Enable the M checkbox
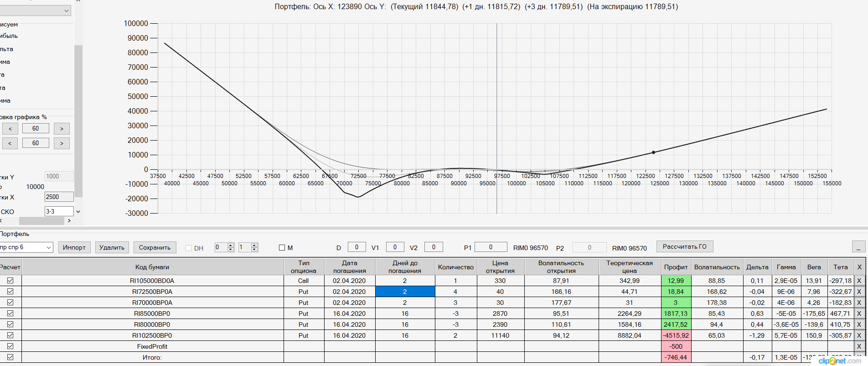 tap(282, 248)
